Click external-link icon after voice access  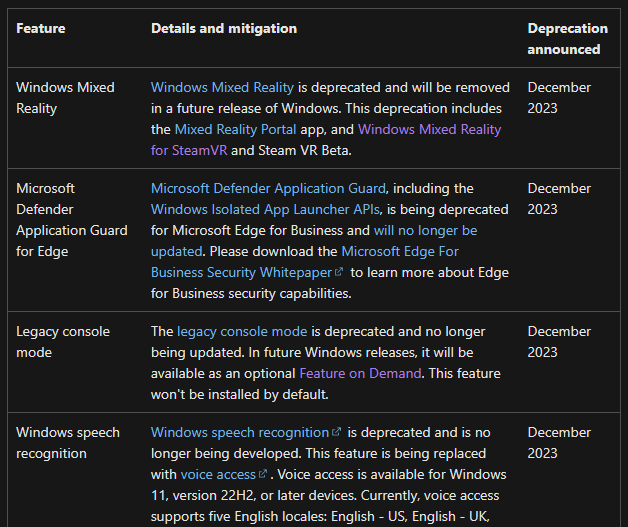click(x=263, y=474)
